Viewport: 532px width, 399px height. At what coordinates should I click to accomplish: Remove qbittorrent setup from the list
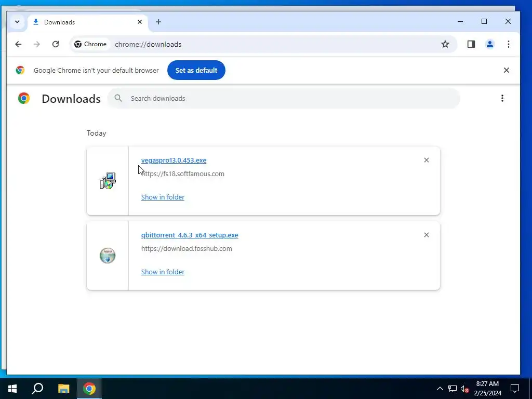pyautogui.click(x=427, y=235)
